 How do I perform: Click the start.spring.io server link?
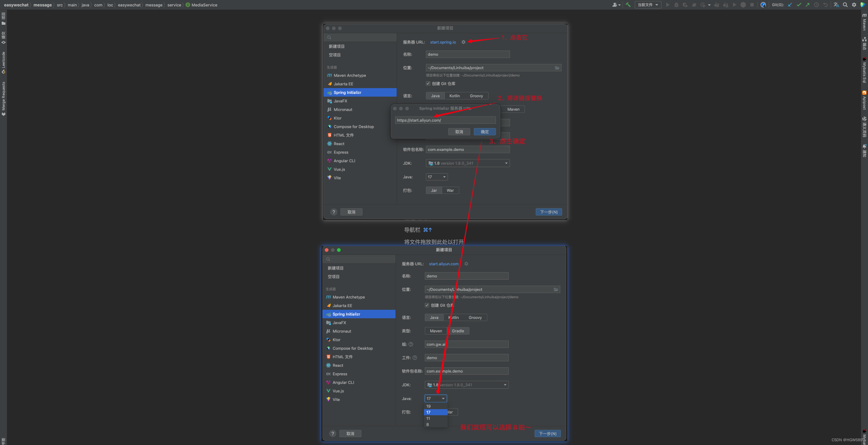click(443, 42)
